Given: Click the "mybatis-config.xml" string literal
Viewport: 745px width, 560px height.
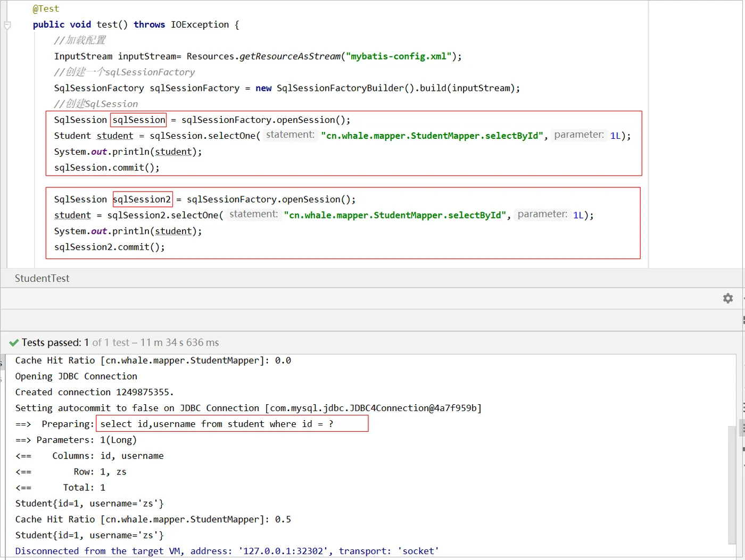Looking at the screenshot, I should 399,56.
